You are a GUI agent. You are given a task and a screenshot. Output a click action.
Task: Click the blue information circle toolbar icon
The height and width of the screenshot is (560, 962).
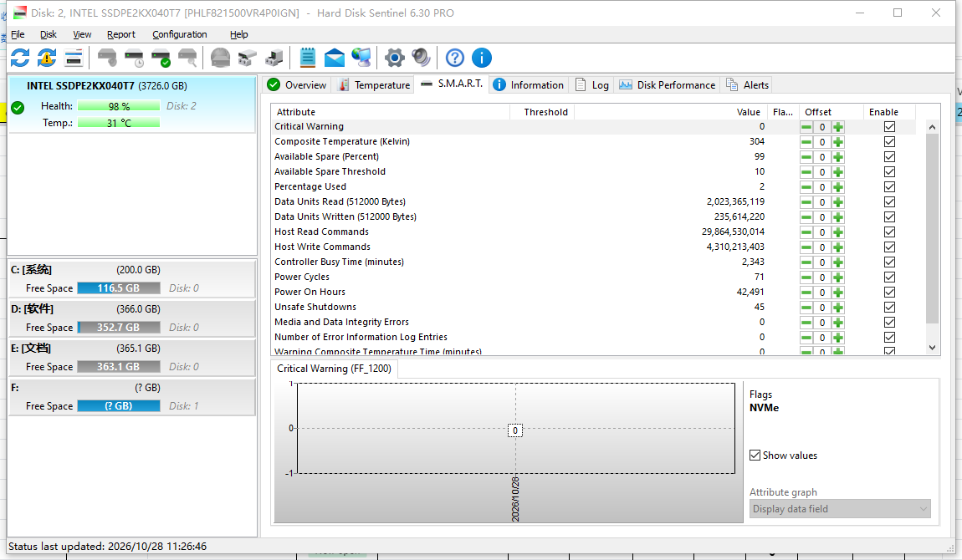pos(482,59)
